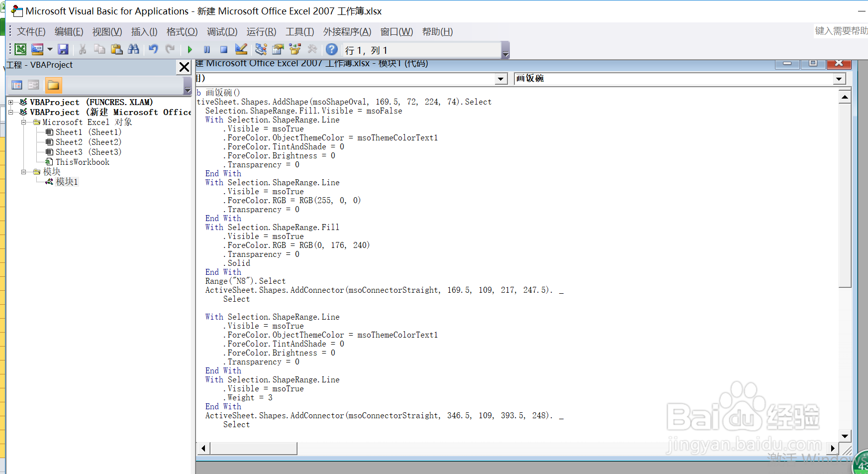Select ThisWorkbook in the project tree
Image resolution: width=868 pixels, height=474 pixels.
point(82,162)
